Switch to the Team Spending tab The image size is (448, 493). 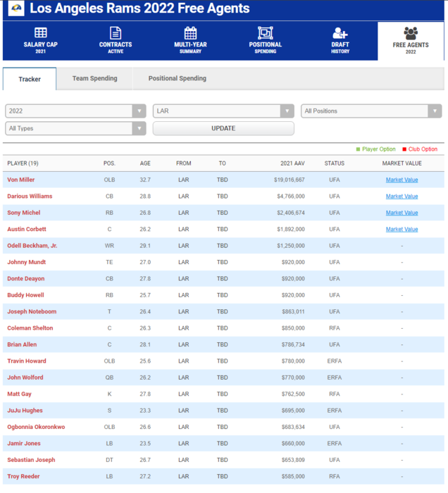(94, 79)
